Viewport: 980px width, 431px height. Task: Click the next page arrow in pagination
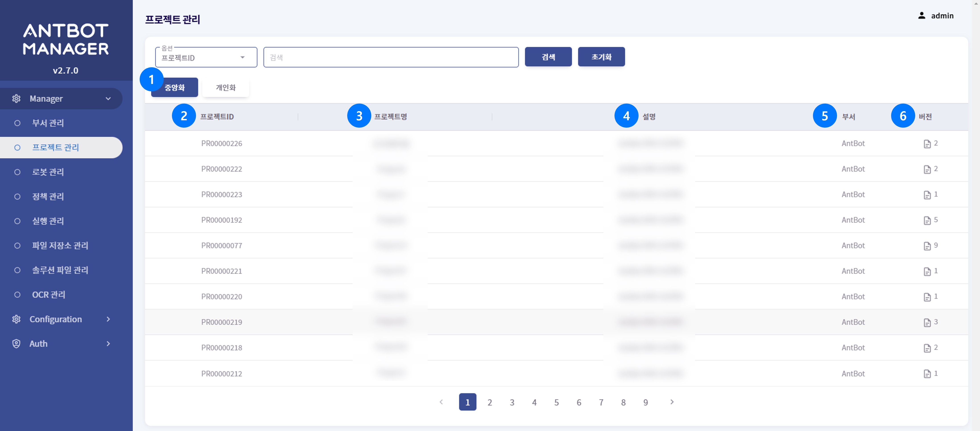point(672,402)
